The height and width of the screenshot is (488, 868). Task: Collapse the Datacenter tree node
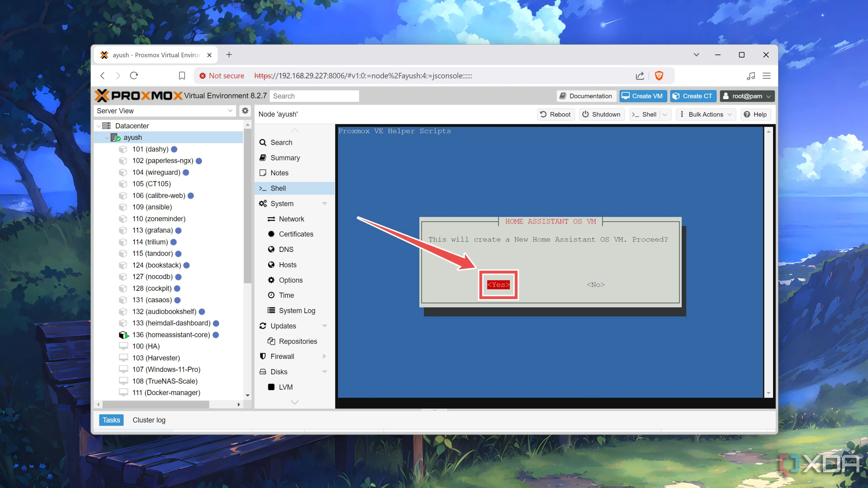pos(99,126)
